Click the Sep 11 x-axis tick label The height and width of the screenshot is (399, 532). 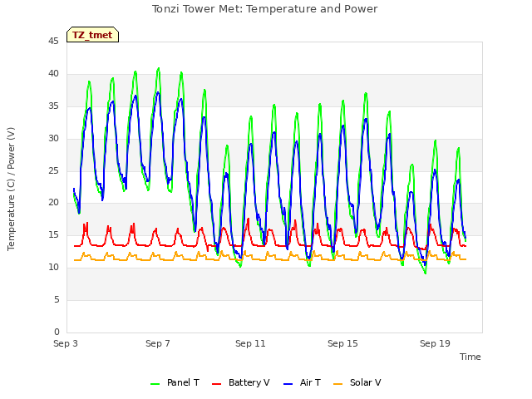point(250,343)
